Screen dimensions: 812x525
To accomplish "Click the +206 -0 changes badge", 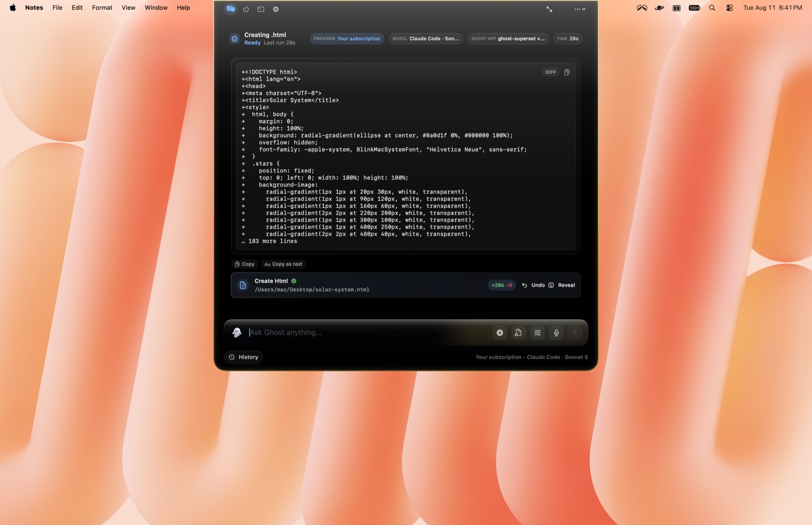I will (x=502, y=285).
